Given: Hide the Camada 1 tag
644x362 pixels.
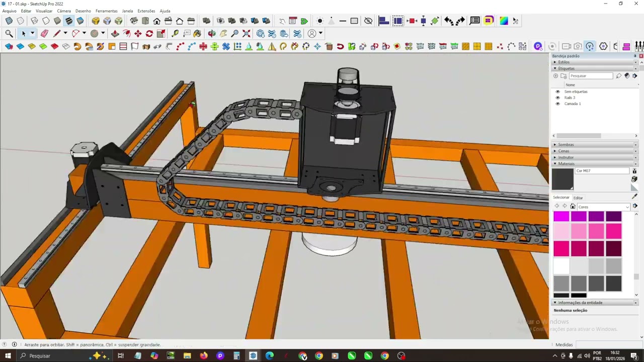Looking at the screenshot, I should click(557, 104).
